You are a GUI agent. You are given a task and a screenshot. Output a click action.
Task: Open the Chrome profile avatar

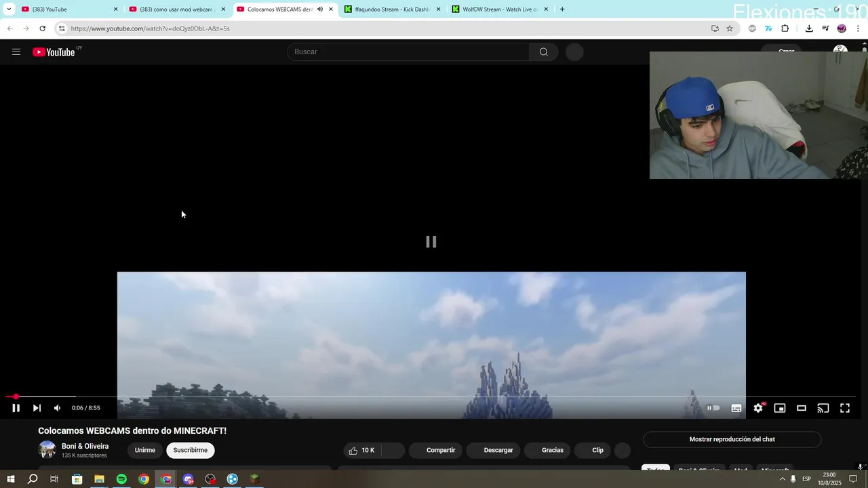tap(842, 28)
